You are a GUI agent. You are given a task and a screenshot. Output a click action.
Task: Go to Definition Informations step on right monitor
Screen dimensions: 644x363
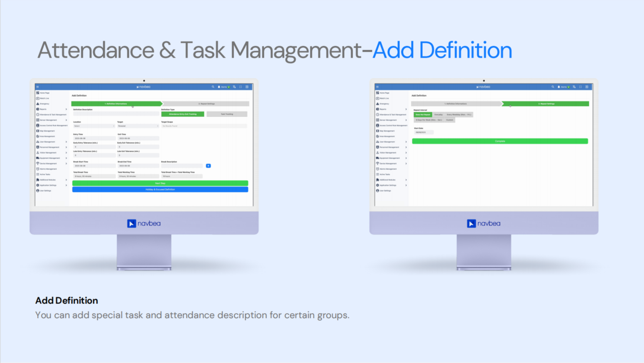tap(457, 104)
